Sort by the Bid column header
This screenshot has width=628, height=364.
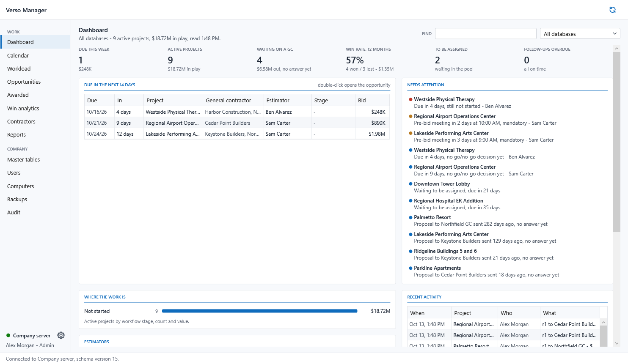pyautogui.click(x=372, y=100)
